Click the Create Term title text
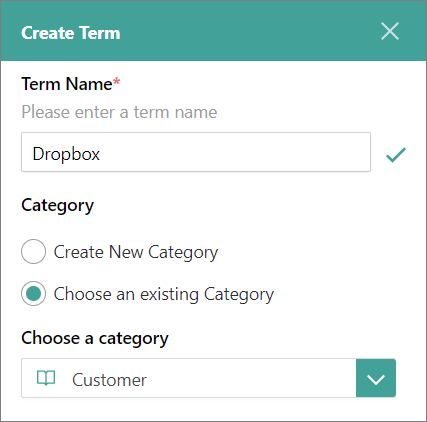Image resolution: width=427 pixels, height=422 pixels. click(71, 33)
